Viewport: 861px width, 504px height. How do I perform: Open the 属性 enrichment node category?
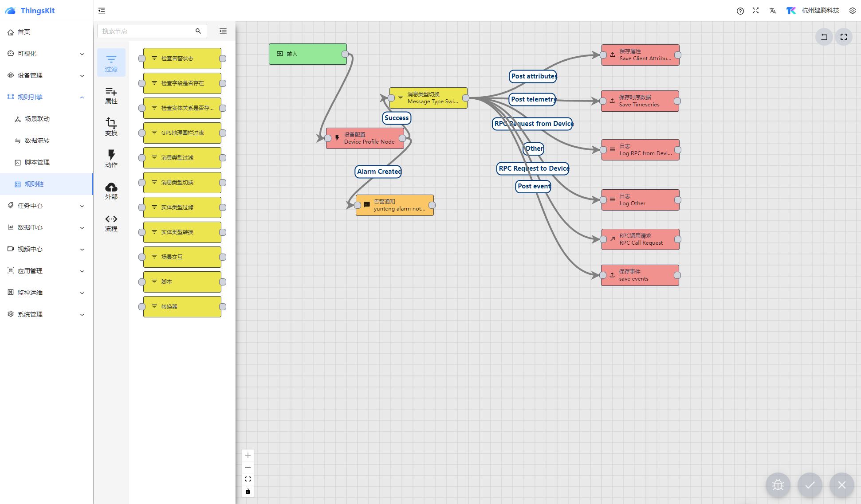click(x=111, y=95)
